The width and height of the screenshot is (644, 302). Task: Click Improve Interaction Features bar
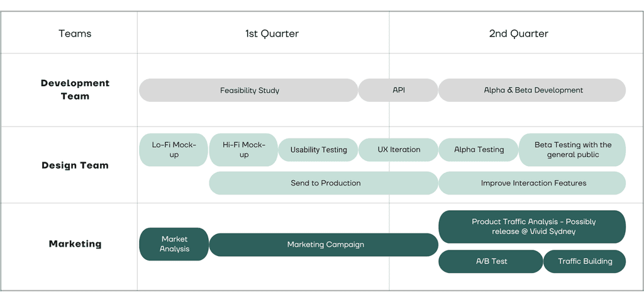pyautogui.click(x=532, y=183)
